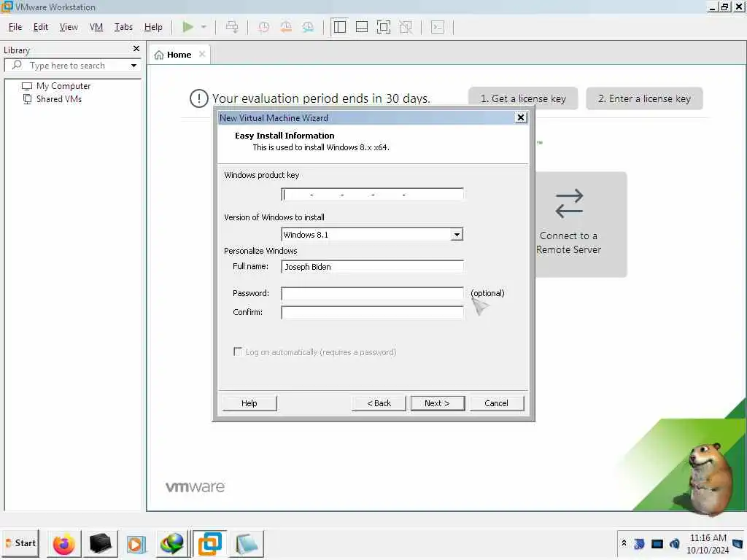Open the power options dropdown arrow
The height and width of the screenshot is (560, 747).
point(204,27)
